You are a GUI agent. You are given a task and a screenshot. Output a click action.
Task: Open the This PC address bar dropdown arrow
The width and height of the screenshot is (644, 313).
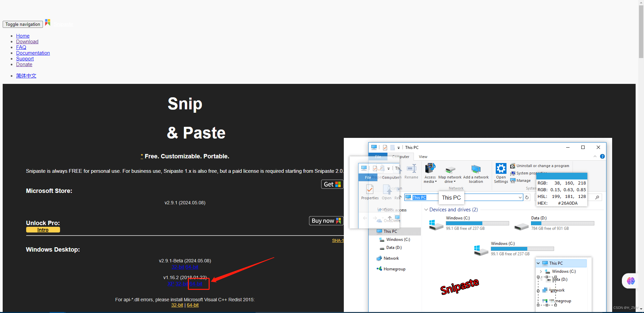point(520,198)
